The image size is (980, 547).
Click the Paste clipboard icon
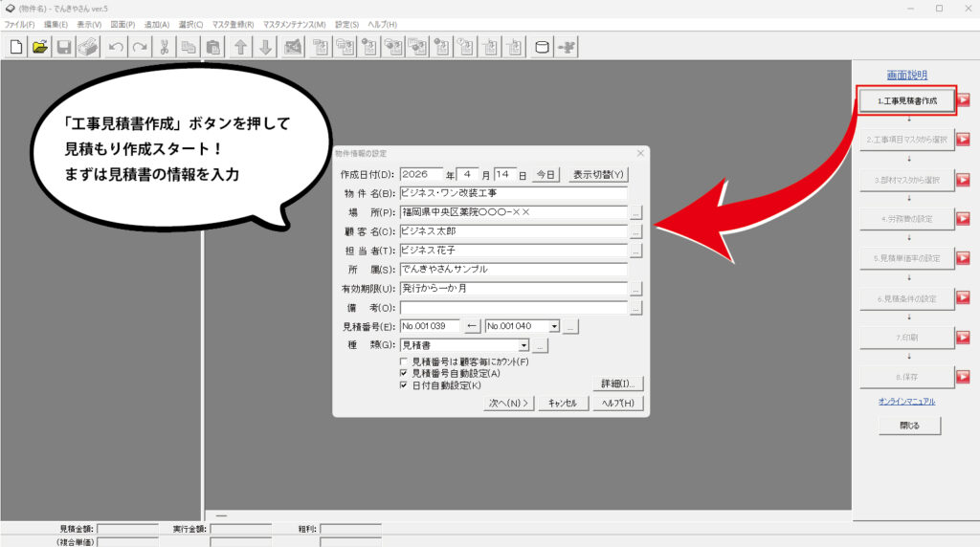pos(213,47)
